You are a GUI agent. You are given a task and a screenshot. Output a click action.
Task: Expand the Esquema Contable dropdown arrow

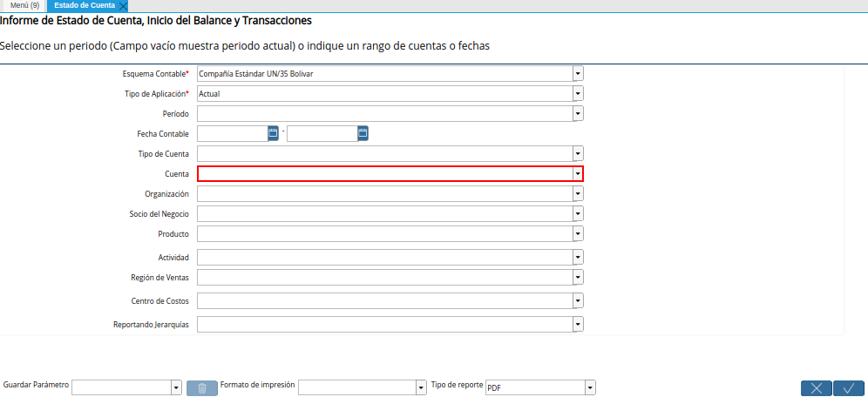pyautogui.click(x=578, y=73)
